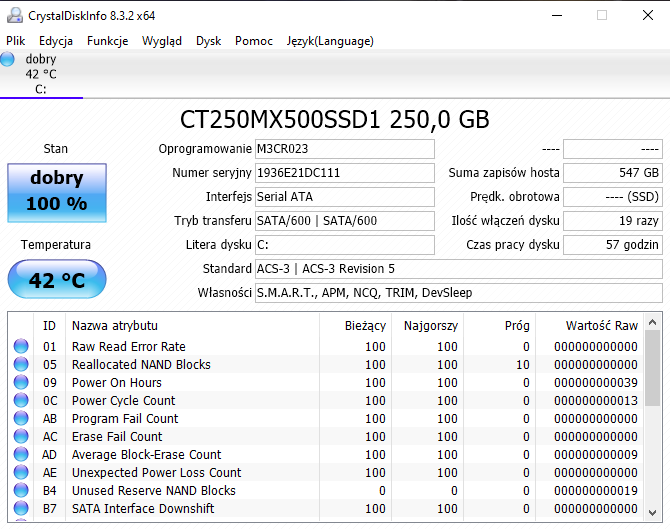This screenshot has height=529, width=670.
Task: Click the status orb for Average Block-Erase Count
Action: pyautogui.click(x=21, y=454)
